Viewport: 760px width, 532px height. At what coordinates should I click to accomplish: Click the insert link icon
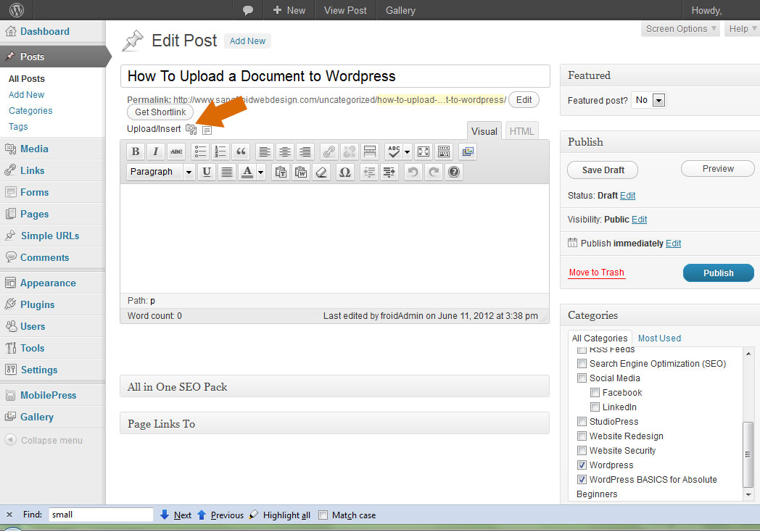coord(329,151)
